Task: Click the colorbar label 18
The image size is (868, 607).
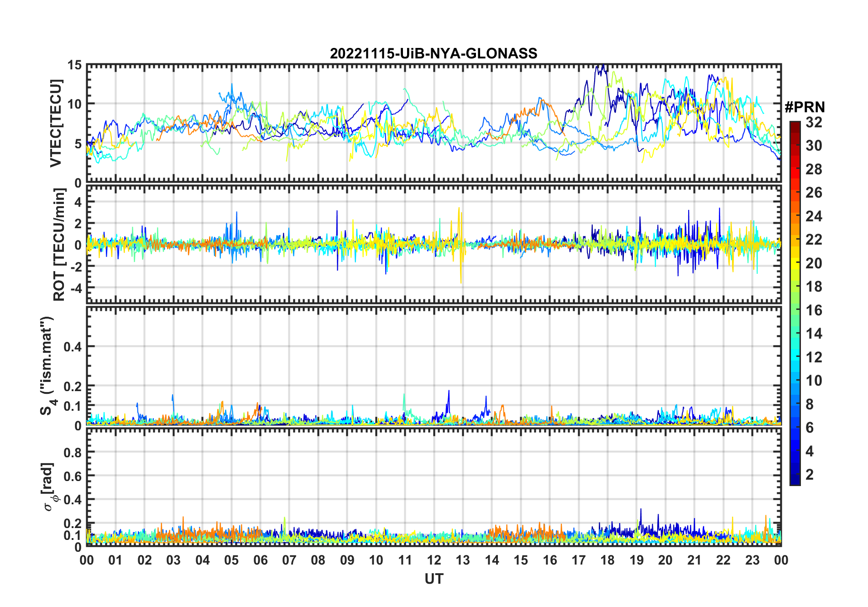Action: [814, 287]
